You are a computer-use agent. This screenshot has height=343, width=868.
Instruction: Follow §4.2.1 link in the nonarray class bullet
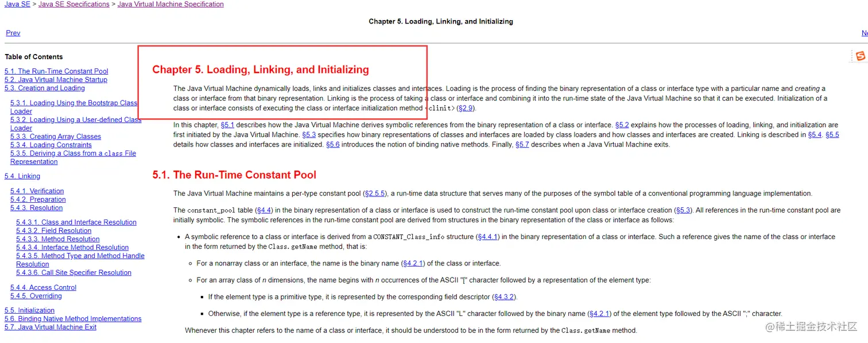413,263
